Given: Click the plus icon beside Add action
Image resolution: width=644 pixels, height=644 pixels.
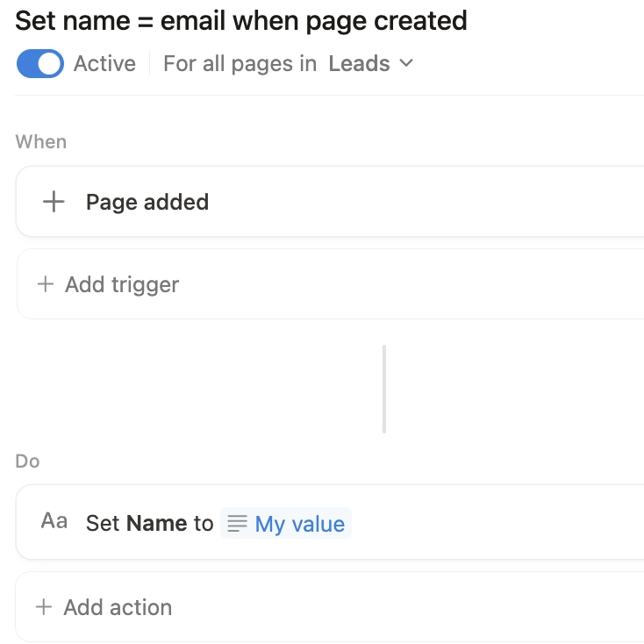Looking at the screenshot, I should click(x=44, y=607).
